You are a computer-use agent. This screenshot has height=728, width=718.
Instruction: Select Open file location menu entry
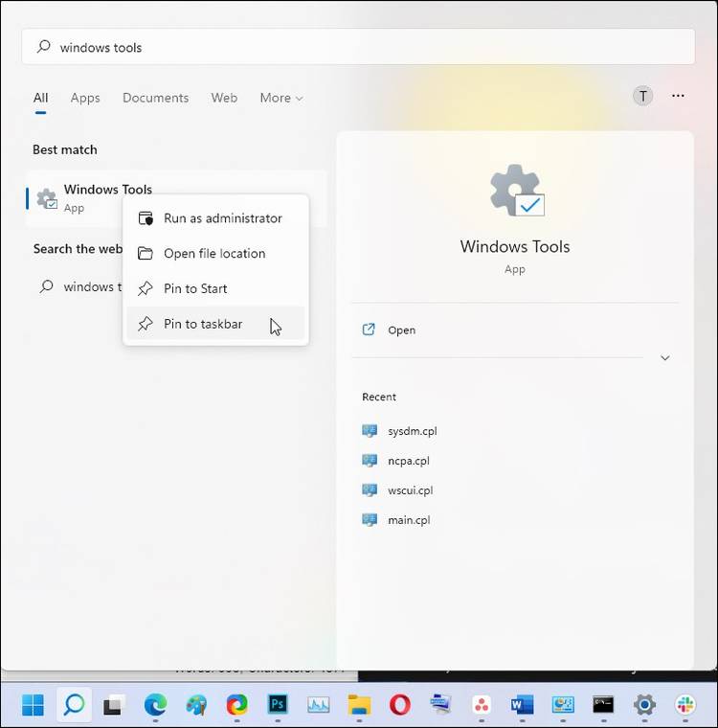(215, 254)
